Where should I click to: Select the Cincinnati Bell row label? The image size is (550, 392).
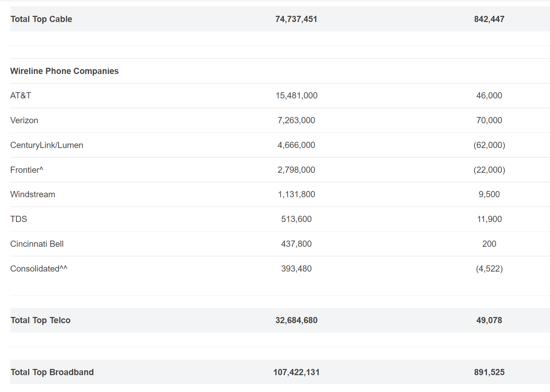37,244
